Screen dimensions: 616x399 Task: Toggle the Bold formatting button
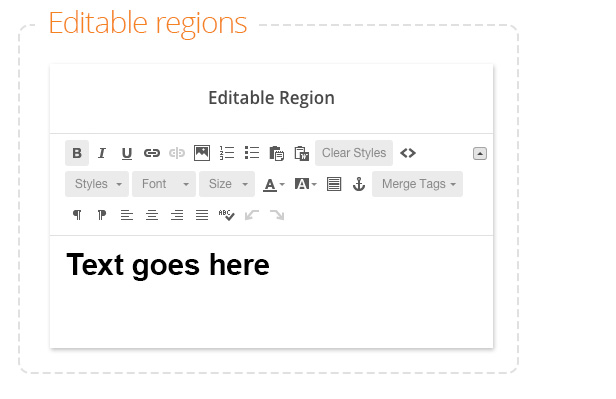(77, 153)
